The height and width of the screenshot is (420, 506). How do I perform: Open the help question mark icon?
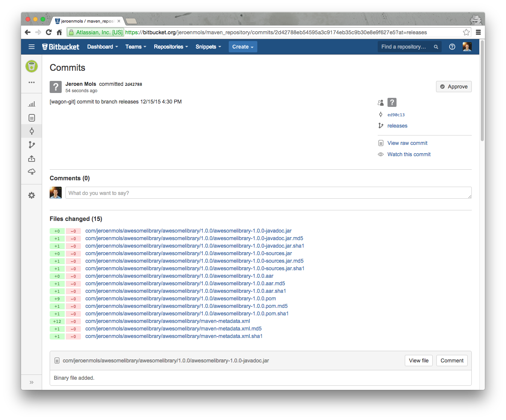click(x=452, y=47)
